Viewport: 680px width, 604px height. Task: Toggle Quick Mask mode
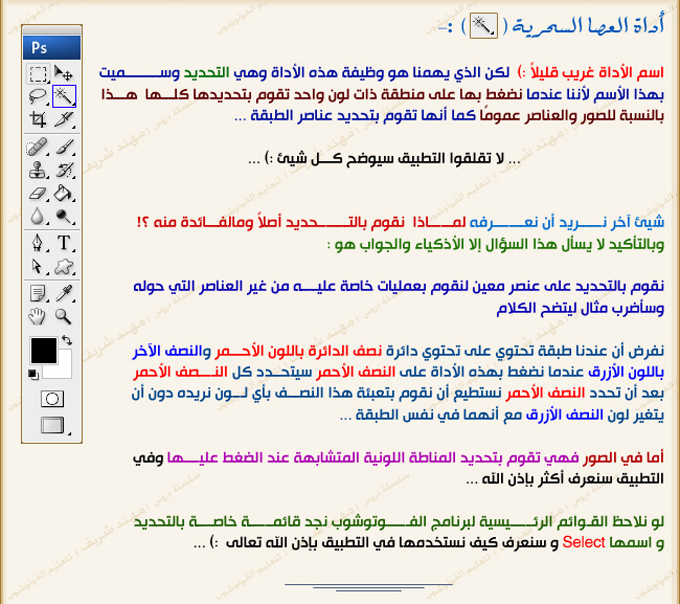52,399
